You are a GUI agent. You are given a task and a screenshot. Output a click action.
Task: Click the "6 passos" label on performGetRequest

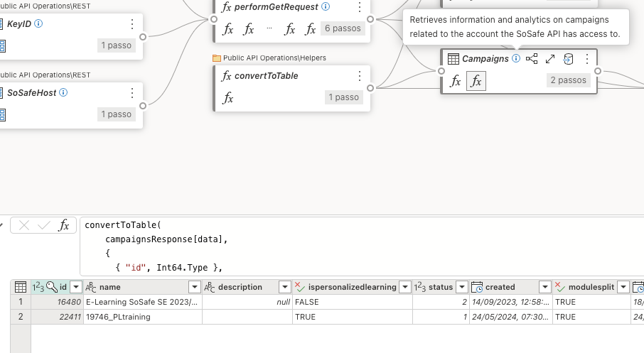[343, 29]
